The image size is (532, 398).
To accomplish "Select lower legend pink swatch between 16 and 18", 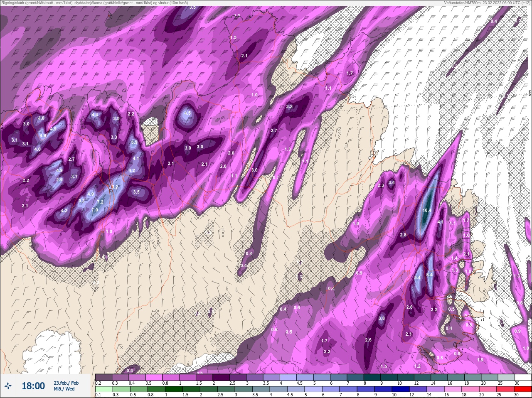I will [x=453, y=389].
